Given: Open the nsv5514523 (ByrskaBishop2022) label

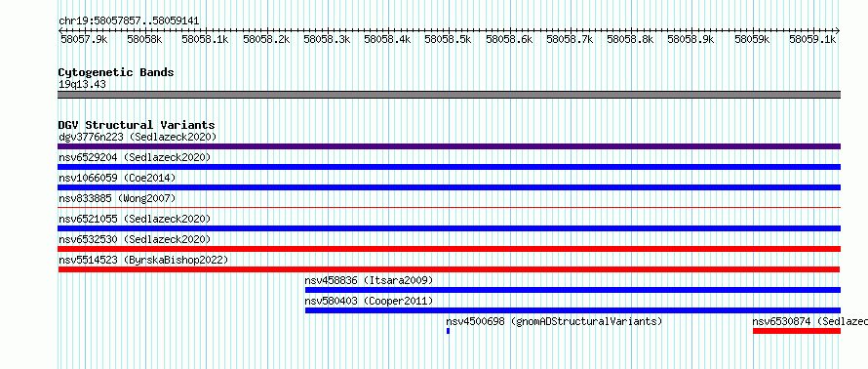Looking at the screenshot, I should coord(144,260).
